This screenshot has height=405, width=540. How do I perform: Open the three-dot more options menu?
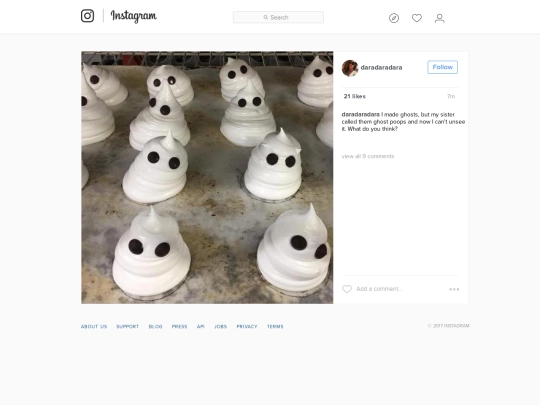click(x=454, y=289)
